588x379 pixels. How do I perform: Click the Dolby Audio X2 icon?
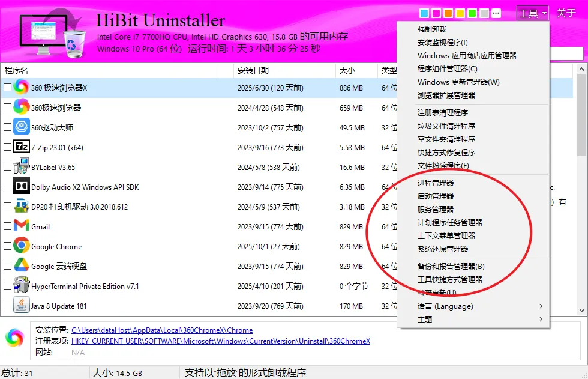22,186
